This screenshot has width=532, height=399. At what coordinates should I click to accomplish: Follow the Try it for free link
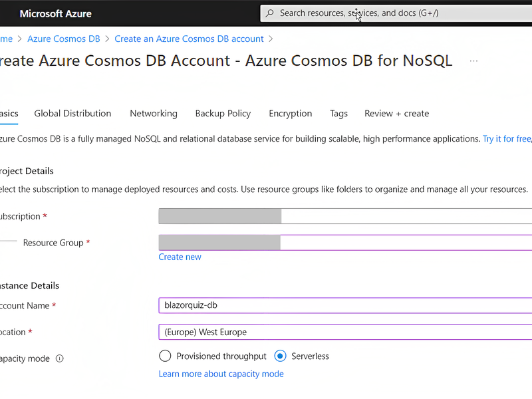pos(507,139)
